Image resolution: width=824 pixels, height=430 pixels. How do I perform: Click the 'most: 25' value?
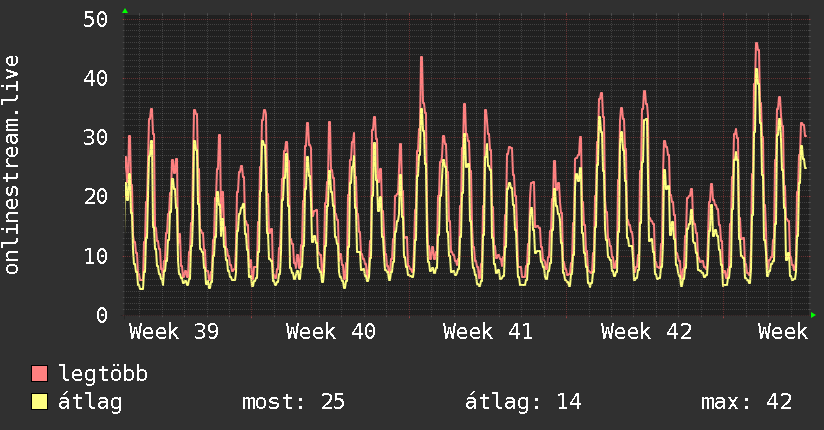[293, 402]
